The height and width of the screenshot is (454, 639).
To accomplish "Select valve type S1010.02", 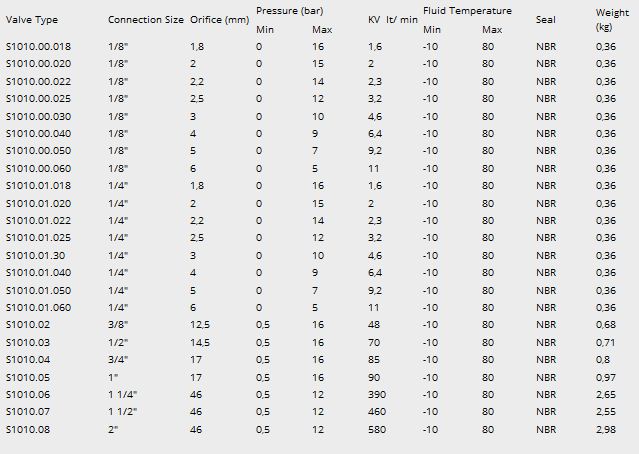I will pos(28,325).
